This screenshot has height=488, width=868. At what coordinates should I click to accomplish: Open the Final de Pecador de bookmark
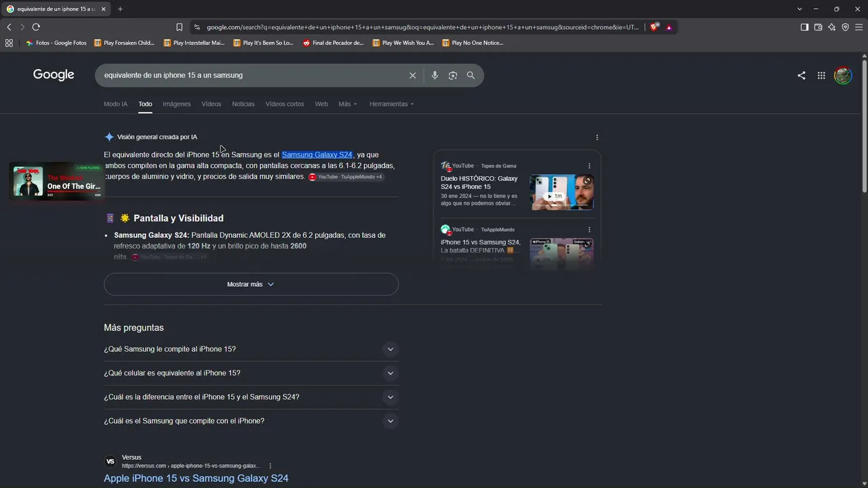[x=333, y=43]
